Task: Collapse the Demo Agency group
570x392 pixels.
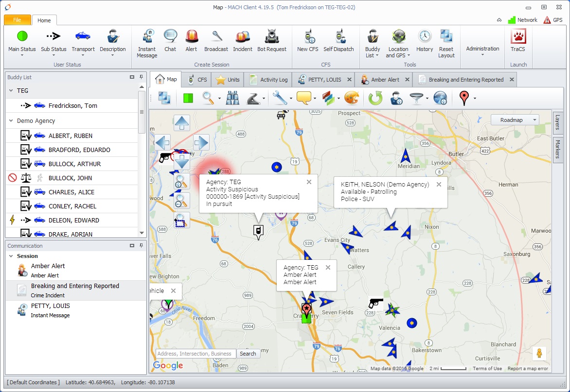Action: pyautogui.click(x=11, y=120)
